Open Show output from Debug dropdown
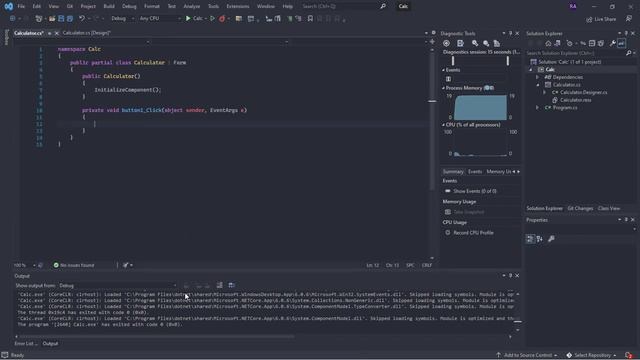Image resolution: width=640 pixels, height=360 pixels. pyautogui.click(x=118, y=285)
